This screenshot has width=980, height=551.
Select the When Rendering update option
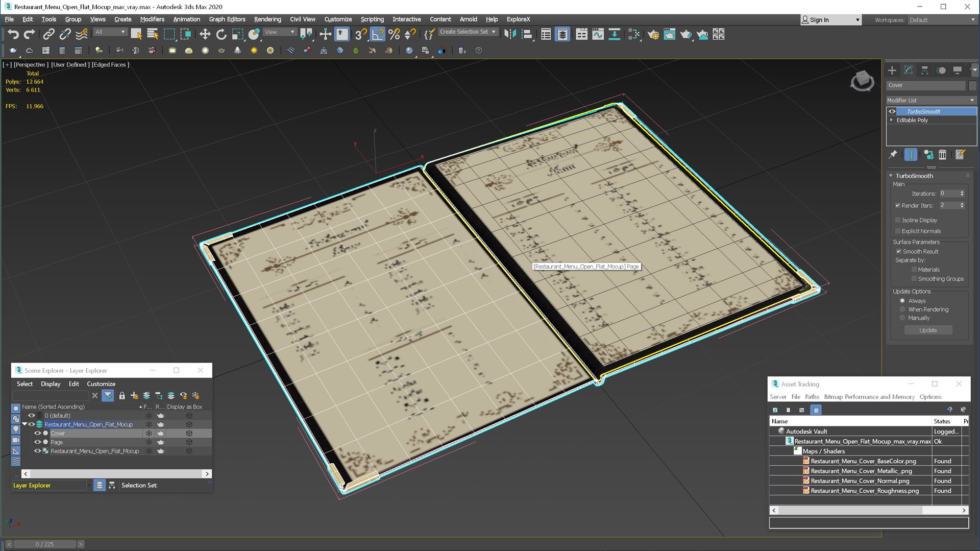[x=902, y=309]
